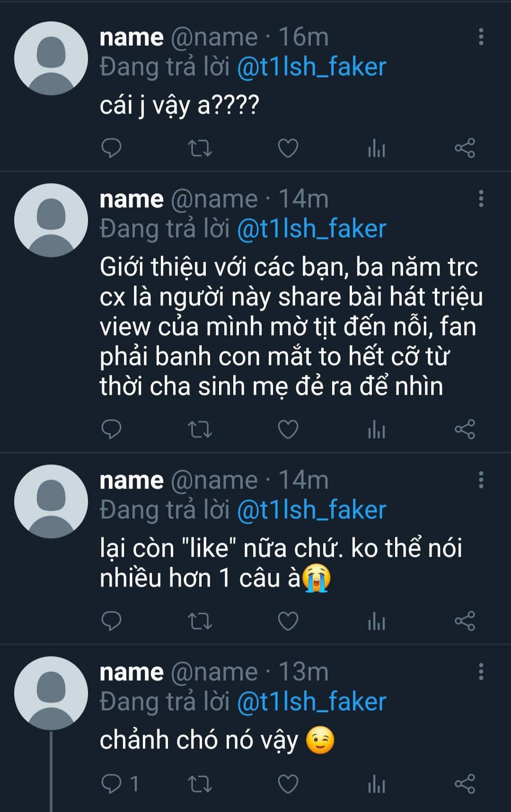Share the 'lại còn "like" nữa chứ' tweet
Viewport: 511px width, 812px height.
click(x=465, y=621)
